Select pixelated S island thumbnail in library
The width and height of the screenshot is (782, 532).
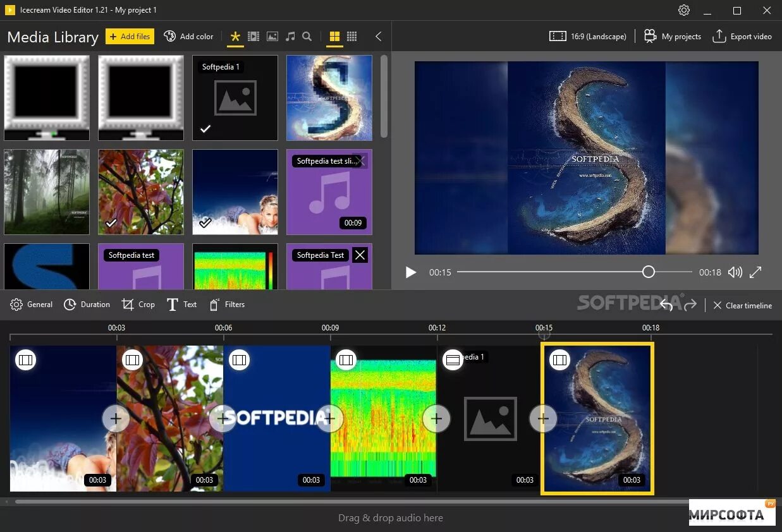pos(329,98)
